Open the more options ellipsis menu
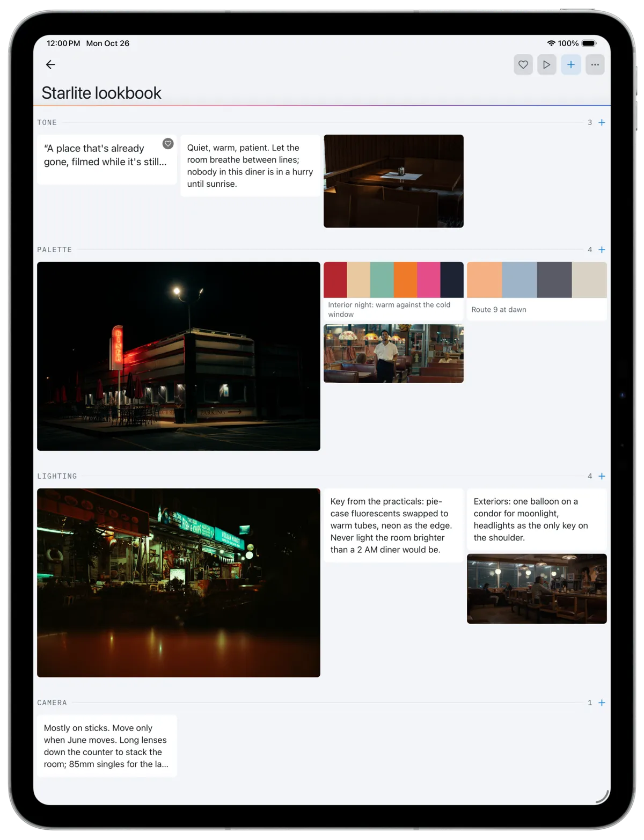 [595, 64]
